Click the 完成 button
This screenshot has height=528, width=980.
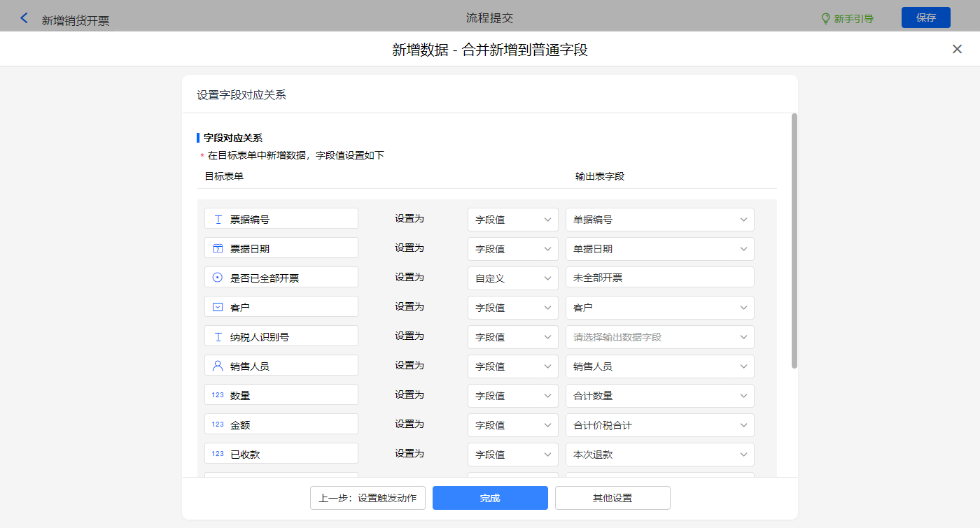tap(490, 498)
